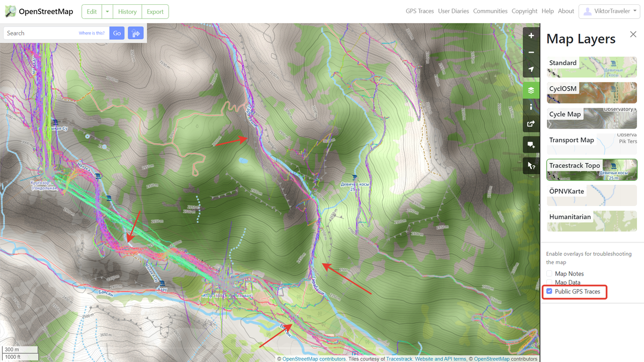Click the OpenStreetMap title text

coord(46,11)
